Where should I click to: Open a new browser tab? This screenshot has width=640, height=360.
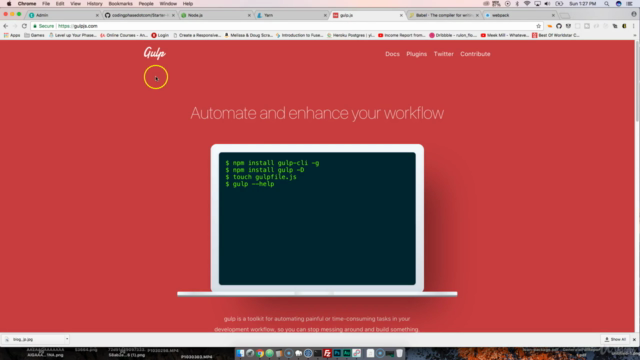564,16
